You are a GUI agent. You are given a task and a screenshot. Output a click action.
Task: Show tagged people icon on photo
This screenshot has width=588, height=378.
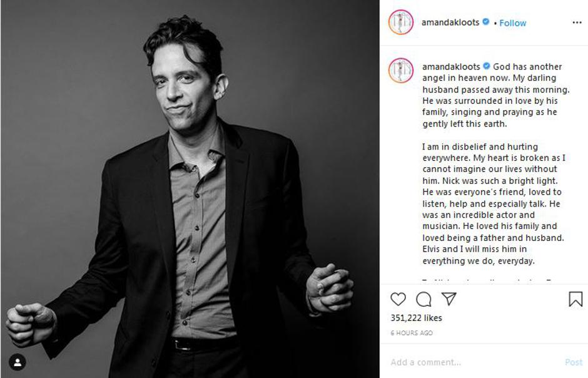pos(18,362)
